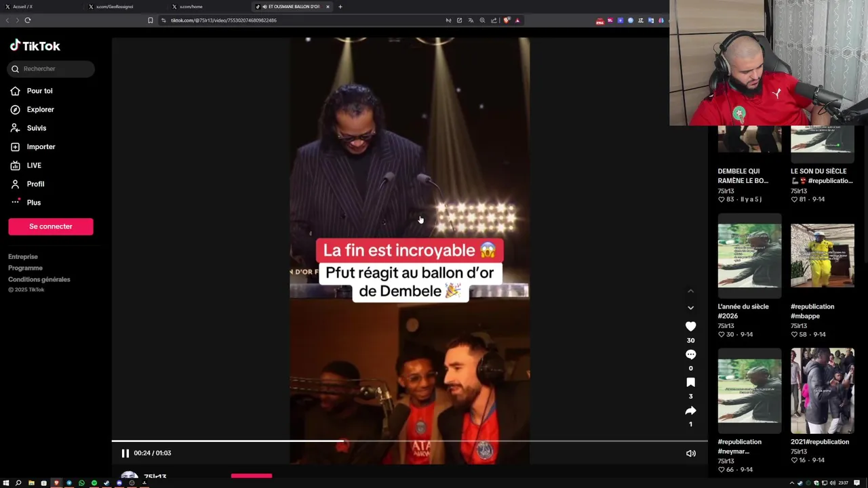Click the Se connecter button
The image size is (868, 488).
click(x=51, y=226)
